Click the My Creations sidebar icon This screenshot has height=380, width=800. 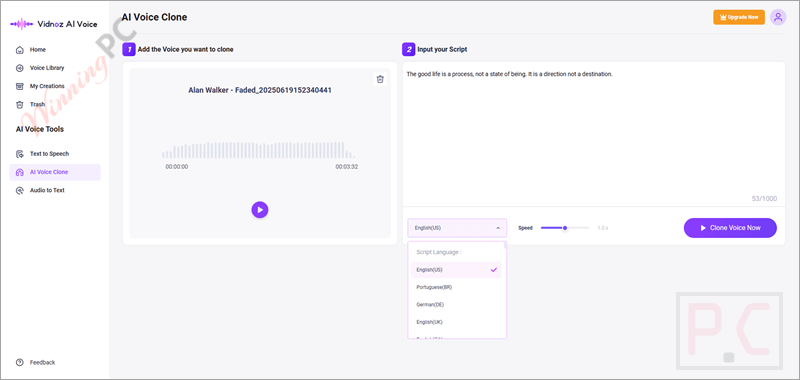pyautogui.click(x=20, y=86)
